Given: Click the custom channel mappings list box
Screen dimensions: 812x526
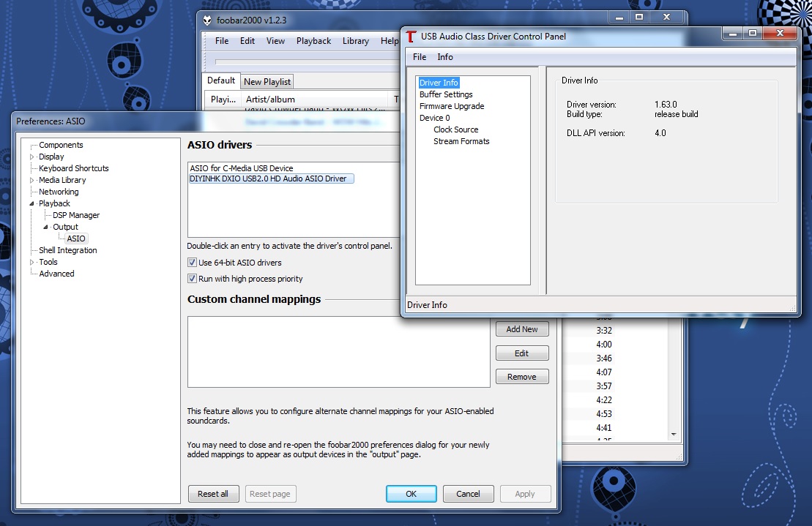Looking at the screenshot, I should click(339, 352).
